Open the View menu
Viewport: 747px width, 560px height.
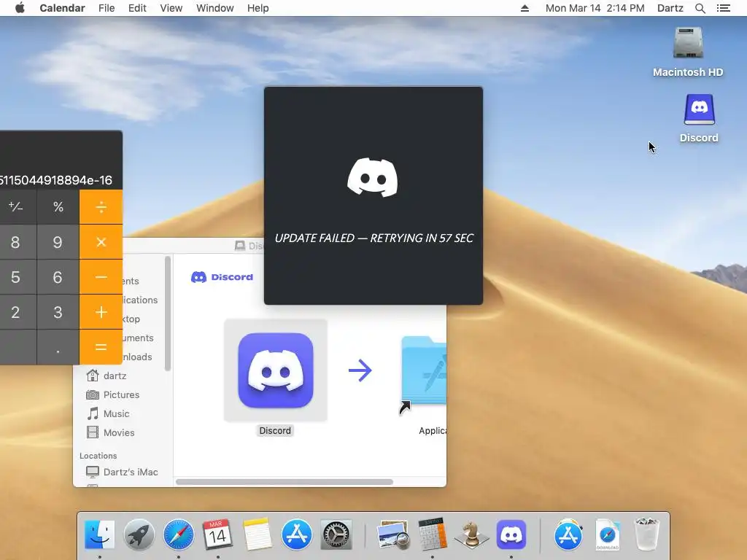point(171,8)
